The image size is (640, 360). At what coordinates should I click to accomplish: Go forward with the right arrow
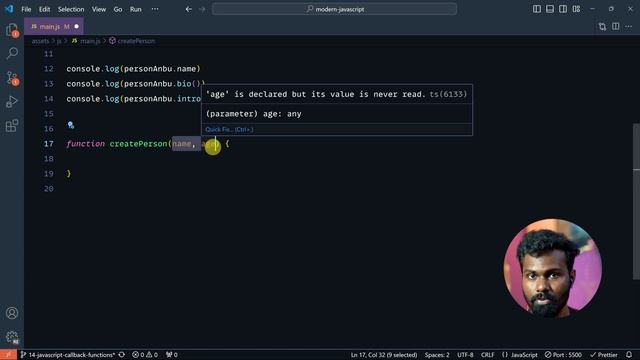202,9
